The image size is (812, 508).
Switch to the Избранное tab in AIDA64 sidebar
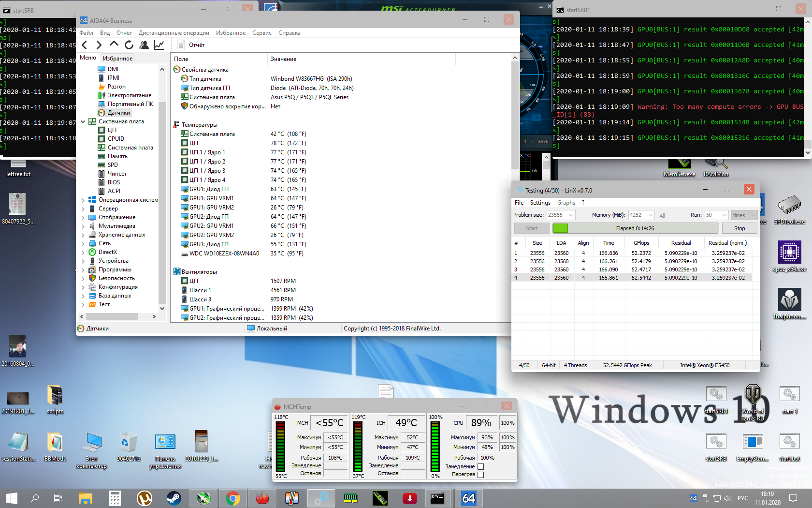tap(117, 59)
